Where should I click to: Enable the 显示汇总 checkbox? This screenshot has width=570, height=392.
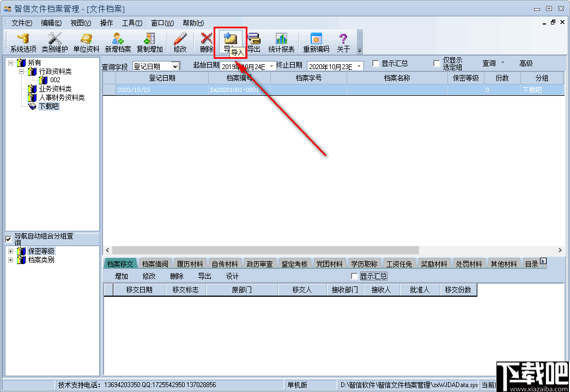pos(375,63)
